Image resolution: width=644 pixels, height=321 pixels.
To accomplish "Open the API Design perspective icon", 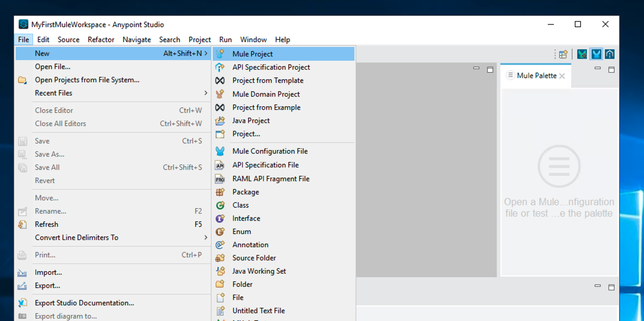I will point(610,54).
